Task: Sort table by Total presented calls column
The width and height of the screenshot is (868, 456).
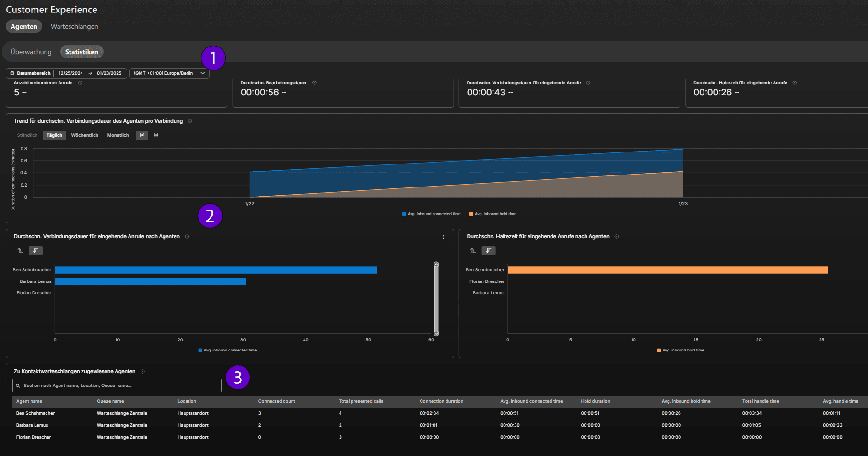Action: click(x=361, y=401)
